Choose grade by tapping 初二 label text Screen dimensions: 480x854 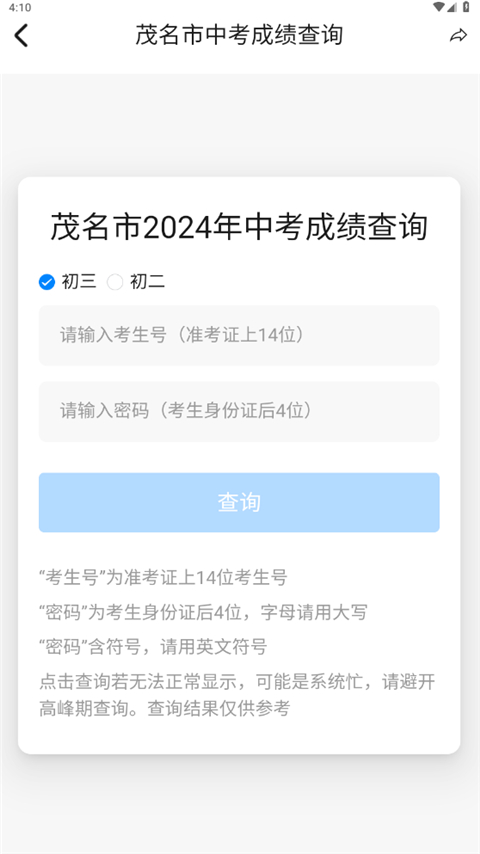tap(147, 282)
